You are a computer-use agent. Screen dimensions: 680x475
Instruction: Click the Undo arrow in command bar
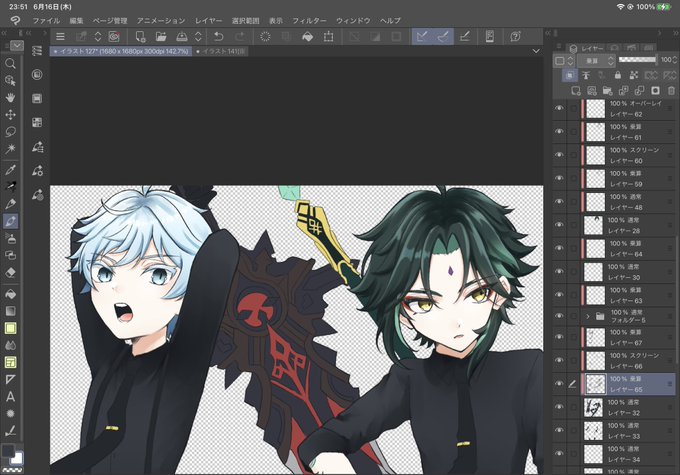coord(219,36)
